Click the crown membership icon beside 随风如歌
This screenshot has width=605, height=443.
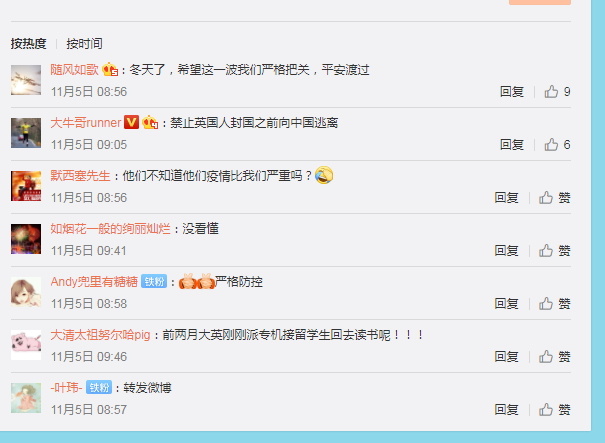110,69
